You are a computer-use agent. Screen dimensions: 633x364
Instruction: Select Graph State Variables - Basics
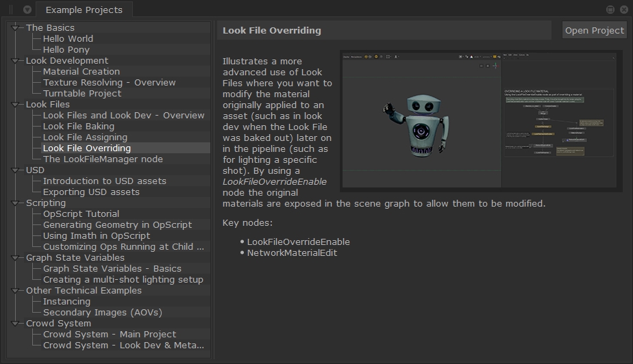[112, 269]
